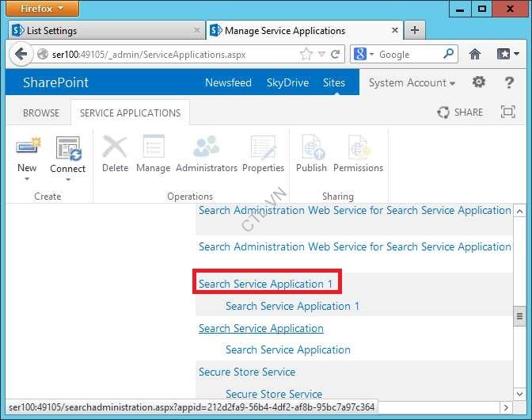Screen dimensions: 532x420
Task: Expand the Firefox application menu
Action: 41,9
